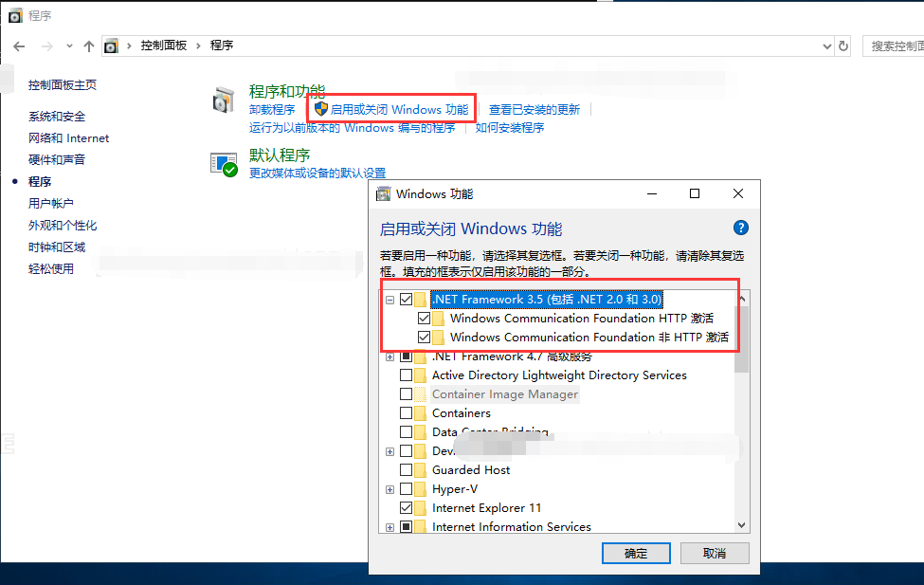The height and width of the screenshot is (585, 924).
Task: Click the 确定 button
Action: coord(636,553)
